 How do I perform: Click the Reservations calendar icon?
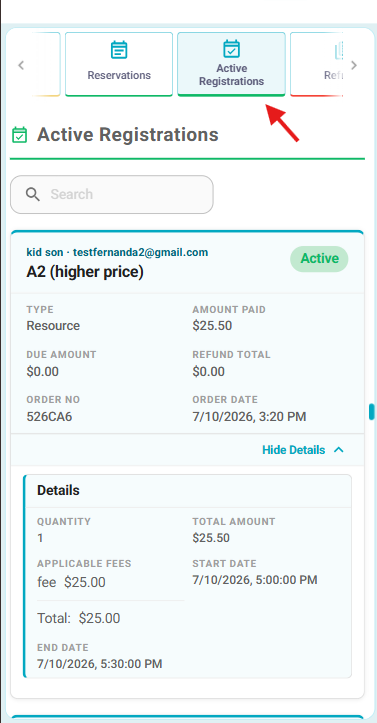click(x=119, y=50)
